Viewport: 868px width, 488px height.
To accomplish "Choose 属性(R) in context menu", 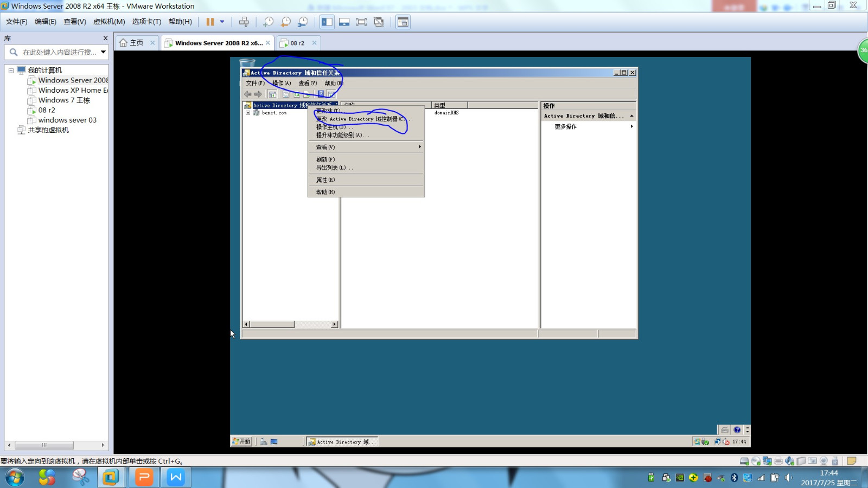I will pos(366,179).
